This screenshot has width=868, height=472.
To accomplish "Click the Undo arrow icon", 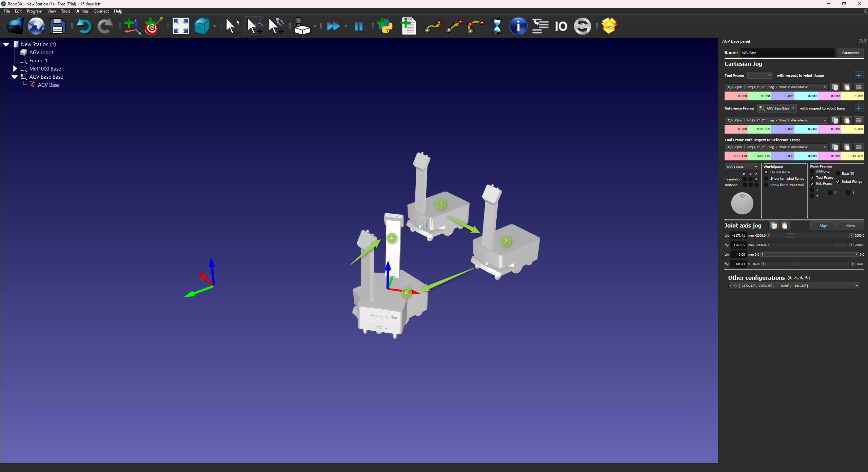I will 84,26.
